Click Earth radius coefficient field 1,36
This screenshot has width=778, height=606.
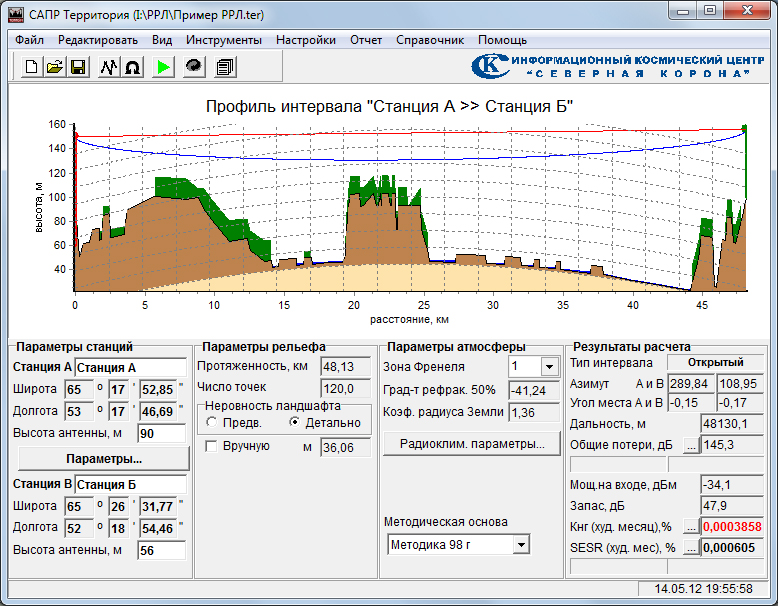(534, 412)
